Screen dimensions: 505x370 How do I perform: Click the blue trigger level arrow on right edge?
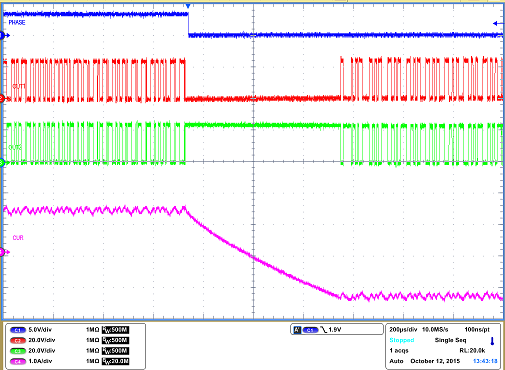click(498, 23)
